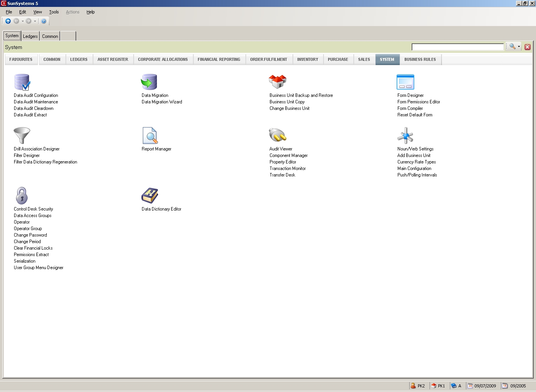The height and width of the screenshot is (392, 536).
Task: Open Clear Financial Locks
Action: (33, 248)
